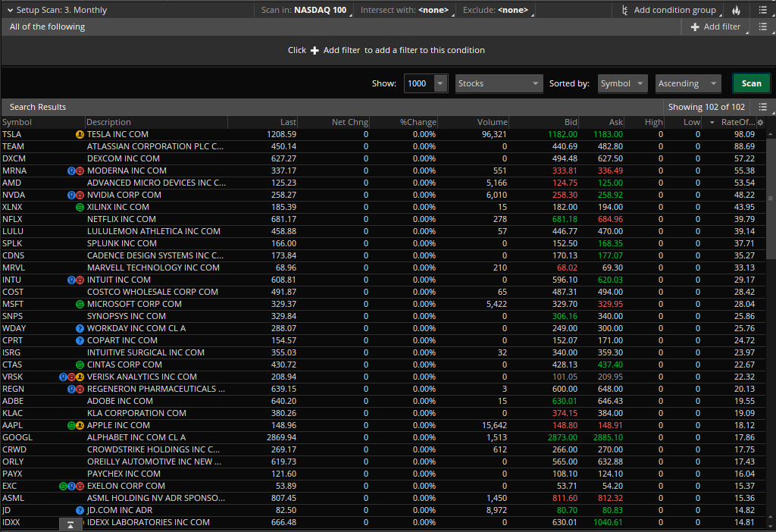Change the Ascending sort order dropdown
This screenshot has height=532, width=776.
click(x=687, y=83)
